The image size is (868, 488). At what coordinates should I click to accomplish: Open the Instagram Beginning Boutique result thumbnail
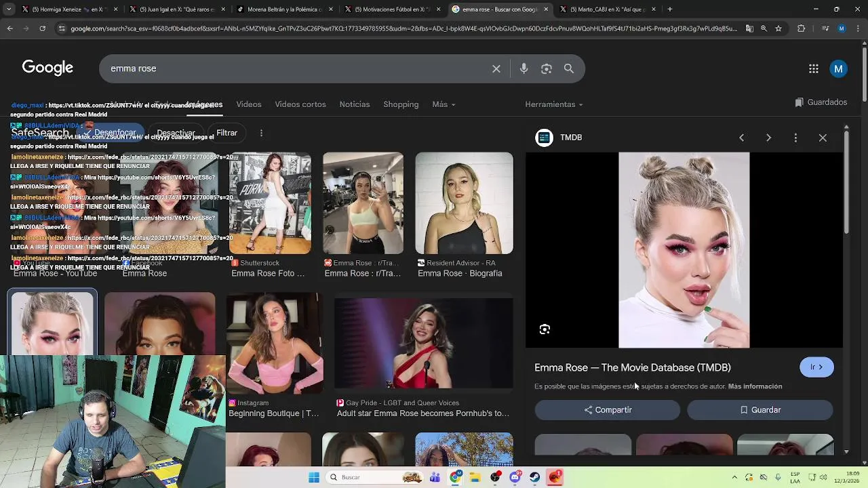[x=274, y=343]
